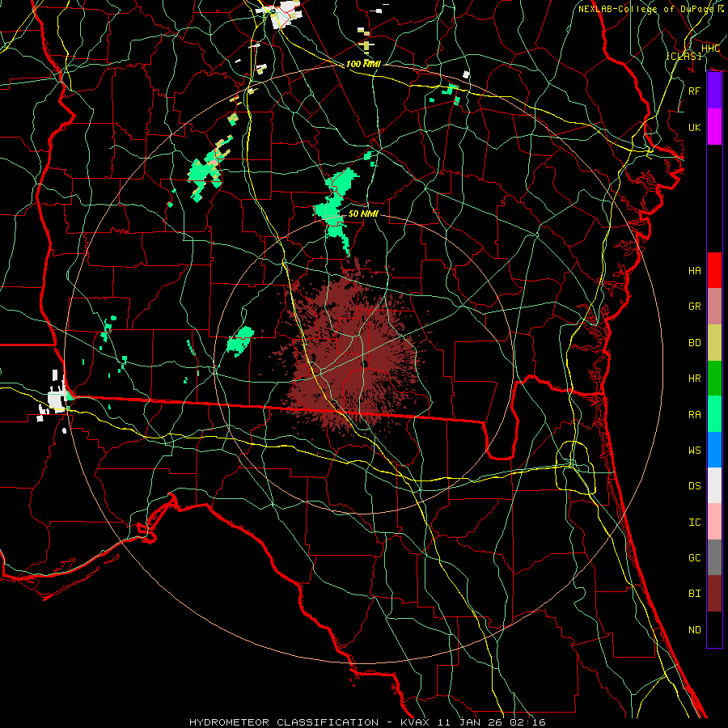The width and height of the screenshot is (728, 728).
Task: Pick the gray GC legend color swatch
Action: pos(714,557)
